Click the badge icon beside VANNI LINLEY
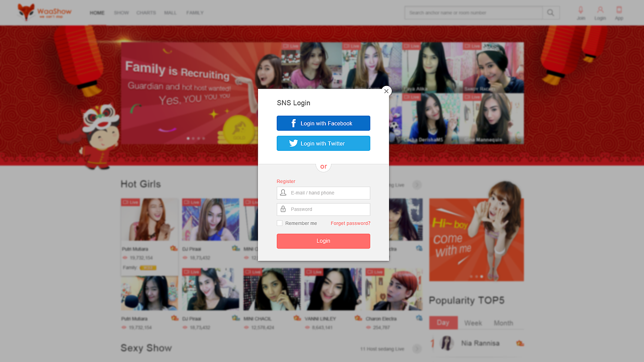 [358, 318]
